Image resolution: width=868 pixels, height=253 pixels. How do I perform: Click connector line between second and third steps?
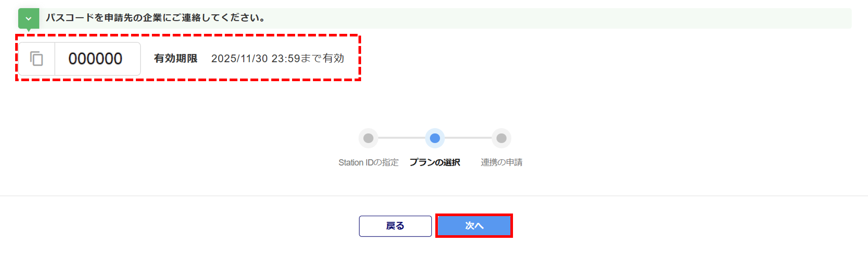pos(468,138)
